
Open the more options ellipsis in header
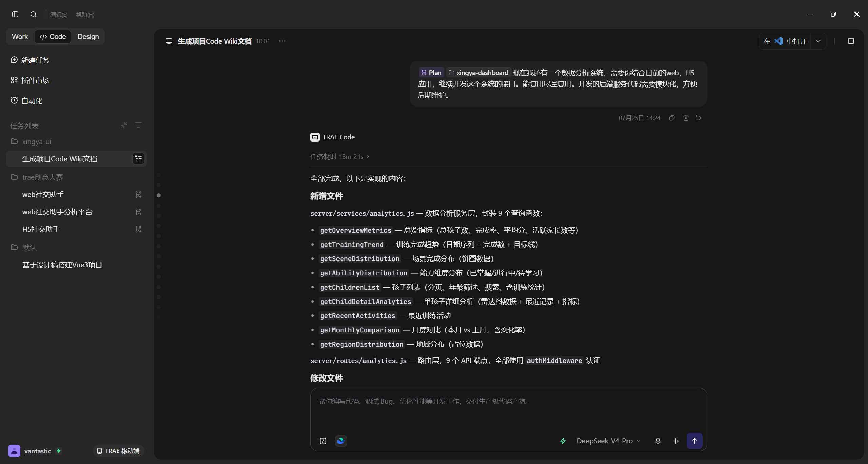tap(282, 41)
